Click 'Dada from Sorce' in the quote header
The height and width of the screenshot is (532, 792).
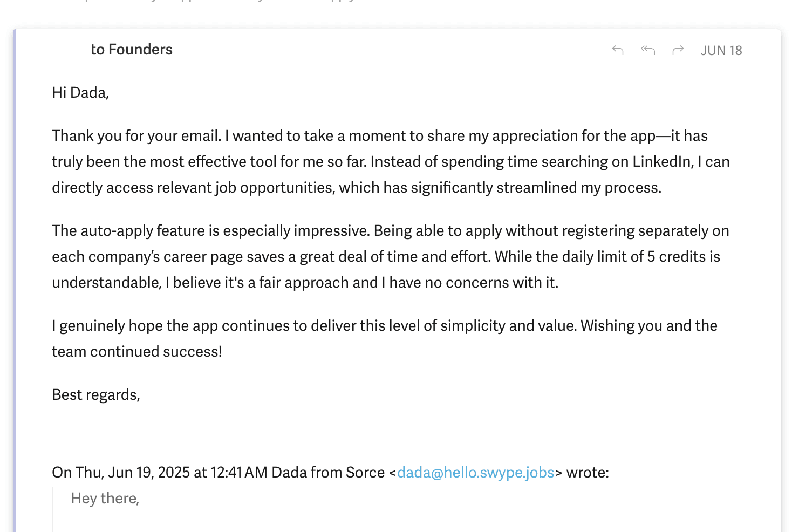click(328, 473)
